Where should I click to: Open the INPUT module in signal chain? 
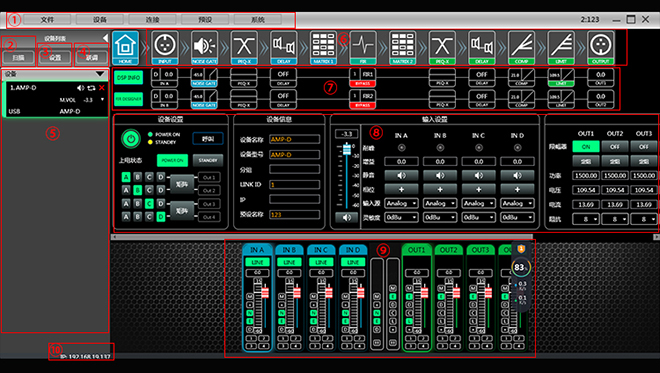[x=165, y=47]
